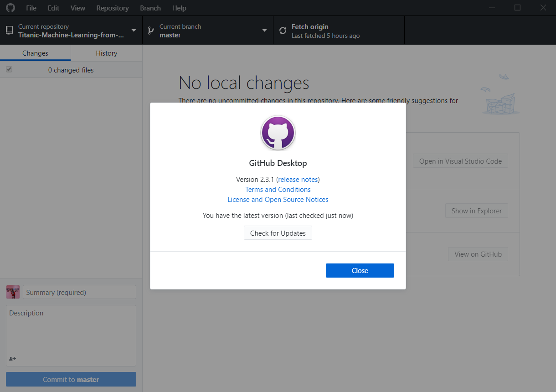Open the release notes link
Viewport: 556px width, 392px height.
coord(298,179)
